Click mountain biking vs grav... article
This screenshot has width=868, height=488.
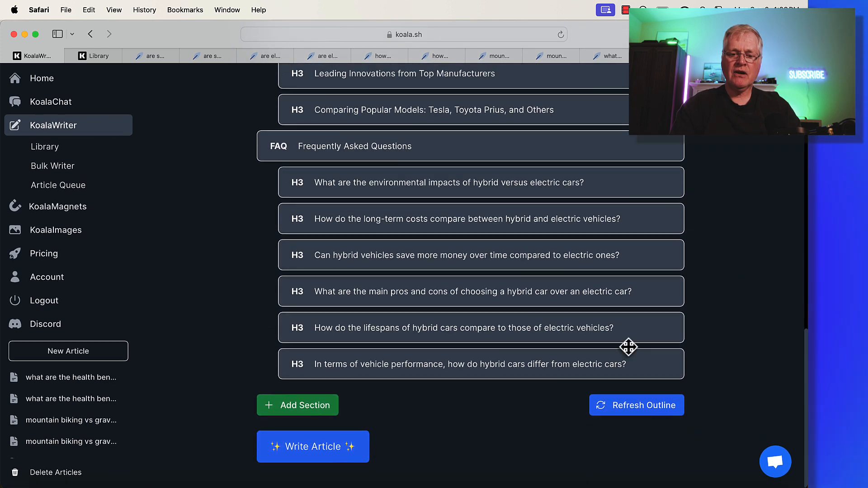click(x=71, y=419)
